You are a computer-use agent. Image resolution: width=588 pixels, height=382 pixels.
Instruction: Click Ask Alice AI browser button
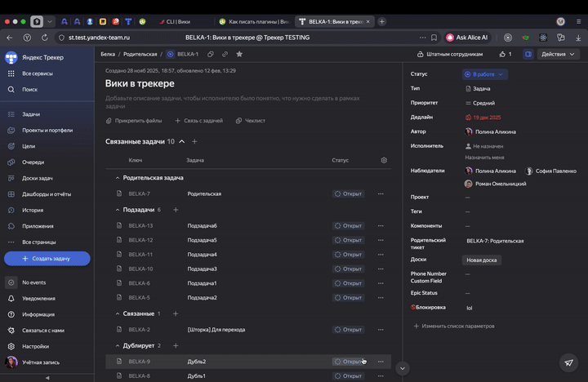467,38
